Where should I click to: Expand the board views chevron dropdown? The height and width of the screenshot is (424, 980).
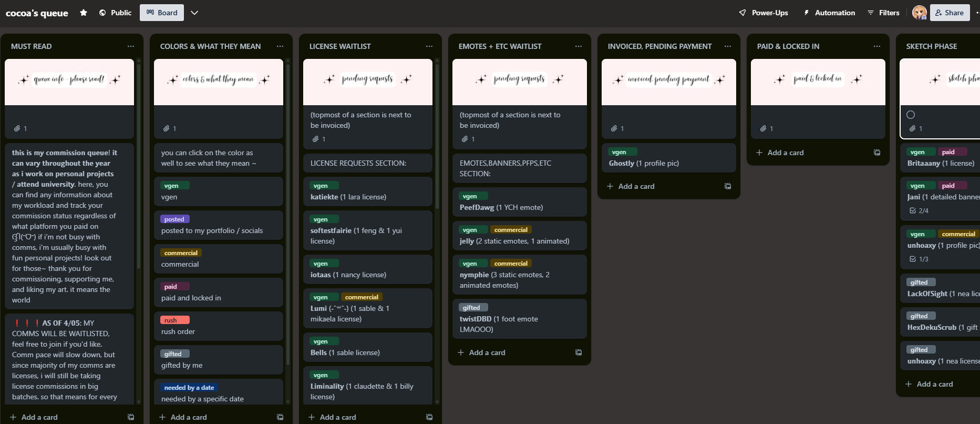(x=194, y=13)
